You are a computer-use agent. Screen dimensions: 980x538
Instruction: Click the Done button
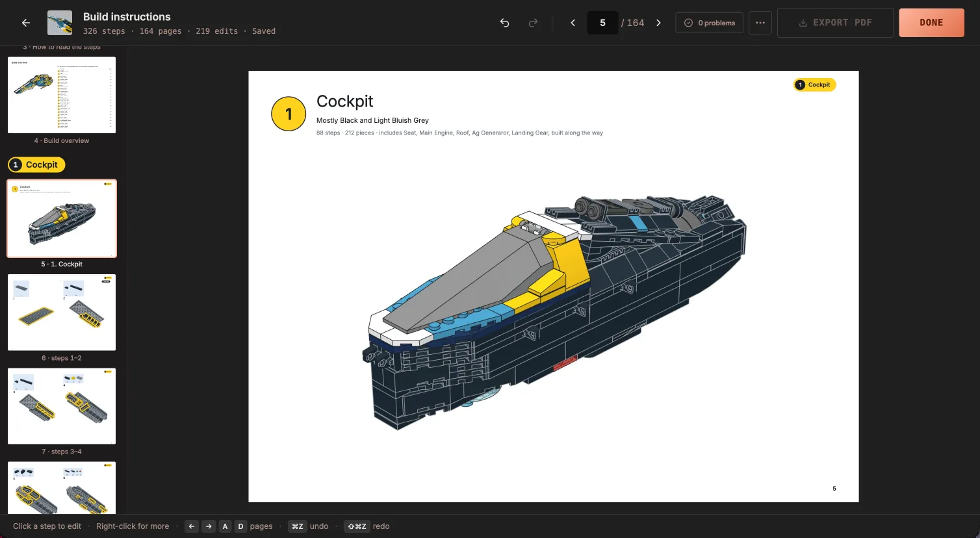pyautogui.click(x=931, y=23)
